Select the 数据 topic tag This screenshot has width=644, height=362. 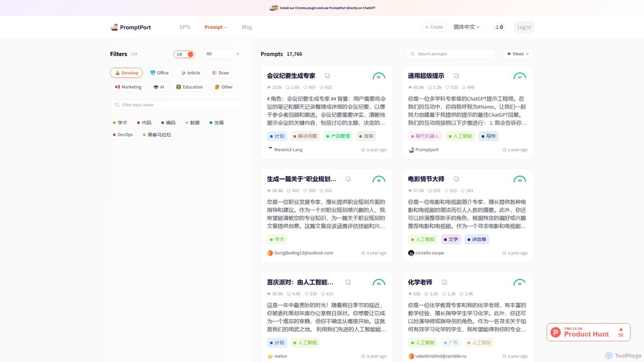click(193, 123)
